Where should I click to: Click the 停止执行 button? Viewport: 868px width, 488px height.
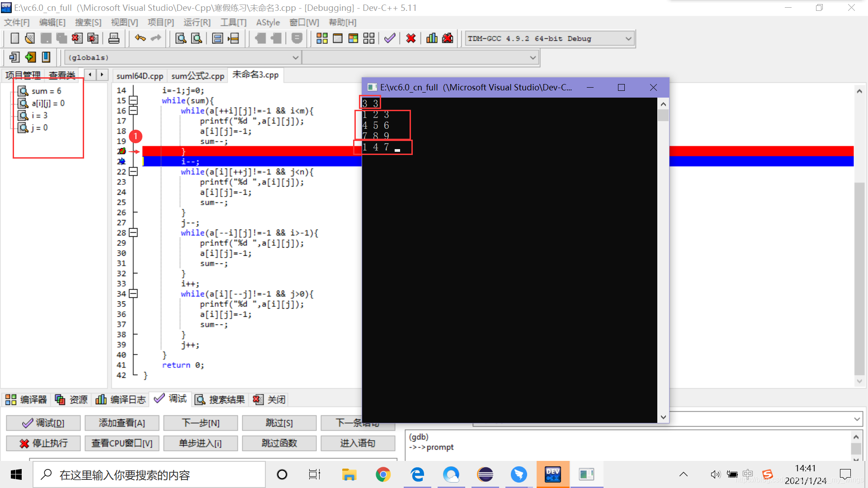(43, 443)
